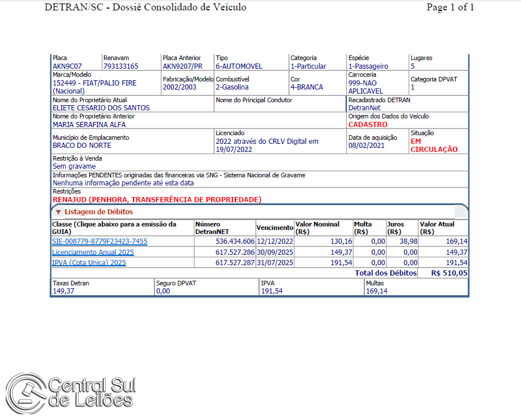Click the red EM CIRCULAÇÃO status
This screenshot has width=521, height=420.
434,146
